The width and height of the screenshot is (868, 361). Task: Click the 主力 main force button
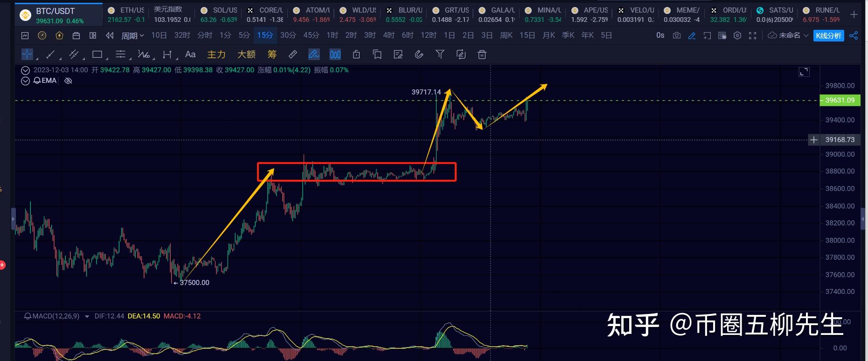point(216,54)
